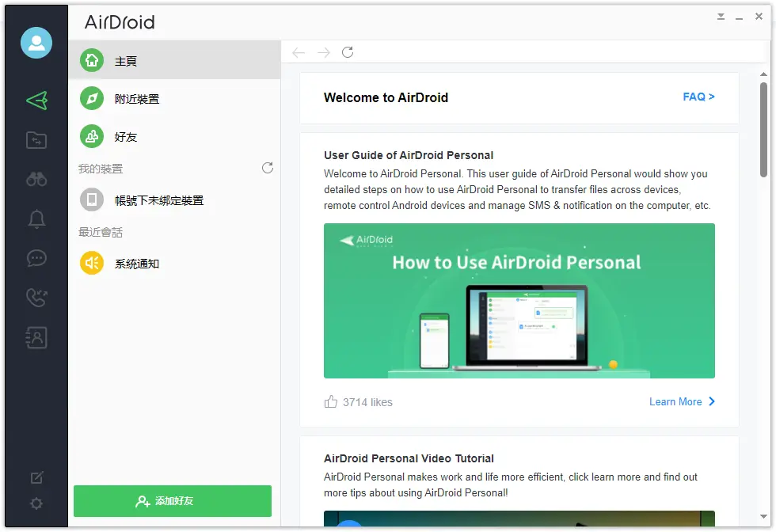
Task: Open the How to Use AirDroid Personal banner
Action: coord(519,301)
